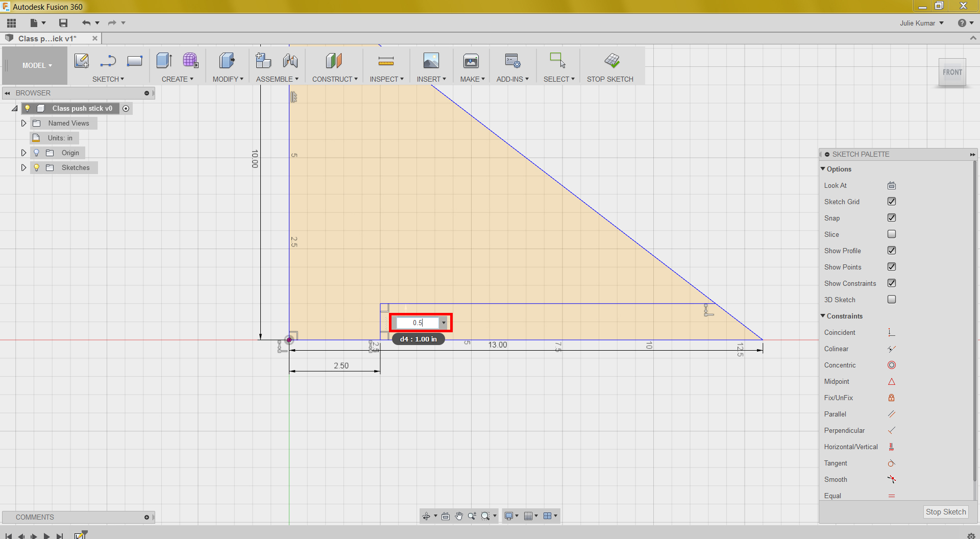Image resolution: width=980 pixels, height=539 pixels.
Task: Click the Stop Sketch button in palette
Action: click(946, 512)
